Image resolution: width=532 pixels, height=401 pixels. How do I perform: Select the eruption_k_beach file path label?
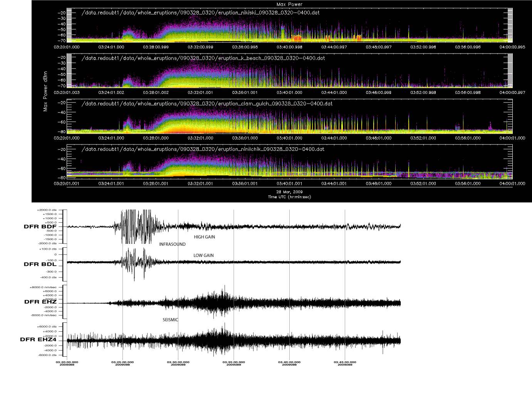[203, 58]
